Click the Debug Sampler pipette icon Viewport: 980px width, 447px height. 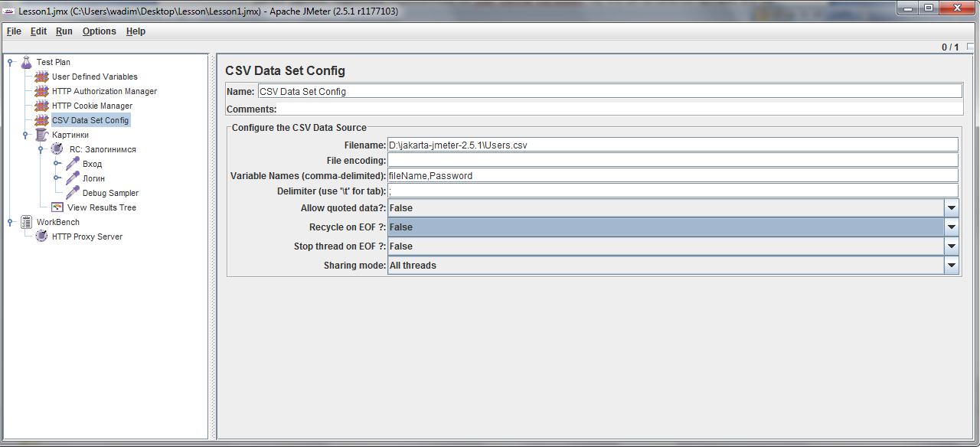[73, 193]
